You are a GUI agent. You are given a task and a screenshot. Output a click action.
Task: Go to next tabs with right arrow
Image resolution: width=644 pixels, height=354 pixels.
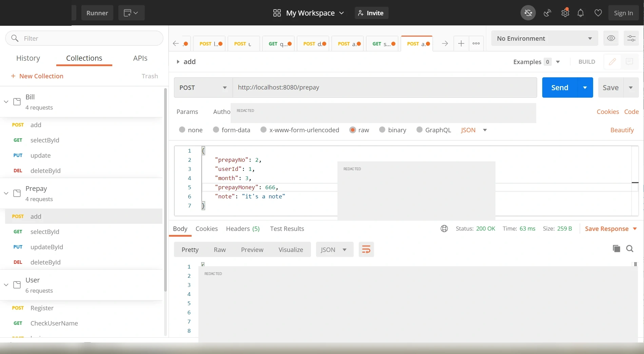pyautogui.click(x=445, y=43)
